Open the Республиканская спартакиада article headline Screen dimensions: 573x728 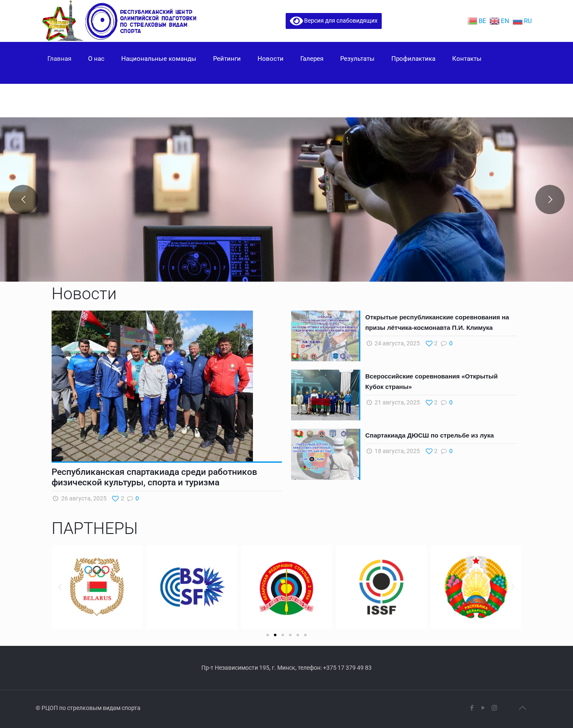[154, 477]
